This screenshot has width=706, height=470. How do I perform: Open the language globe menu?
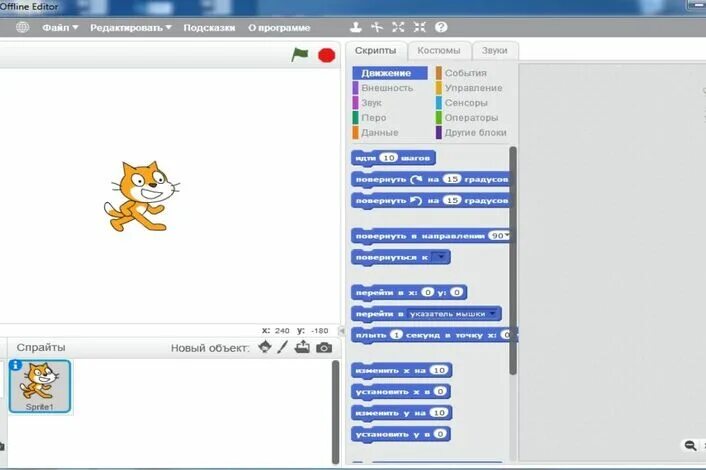click(23, 27)
